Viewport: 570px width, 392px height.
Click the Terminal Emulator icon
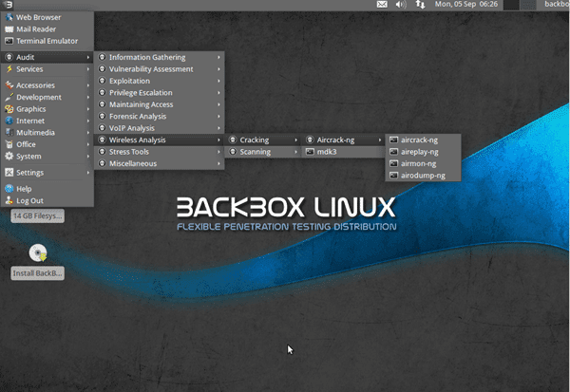coord(9,41)
